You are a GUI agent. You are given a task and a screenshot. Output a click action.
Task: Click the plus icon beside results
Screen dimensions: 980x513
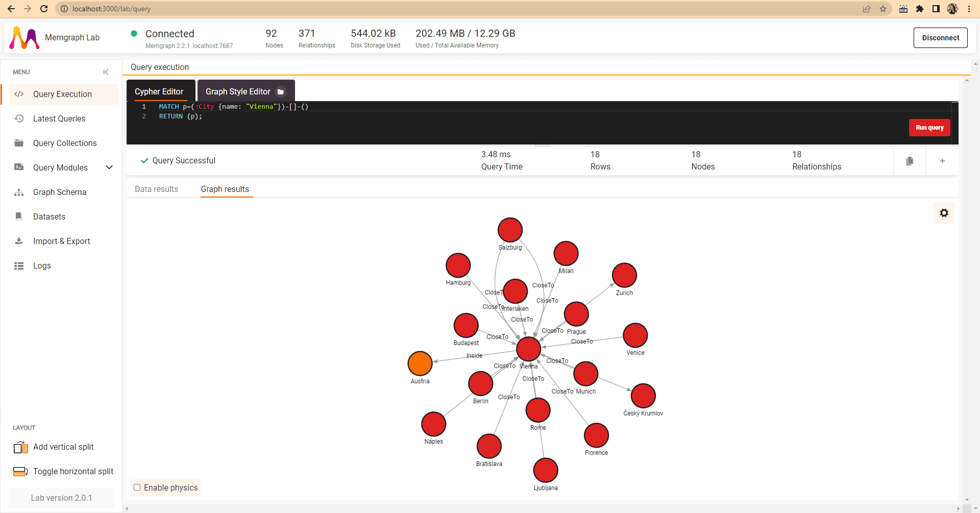tap(942, 161)
